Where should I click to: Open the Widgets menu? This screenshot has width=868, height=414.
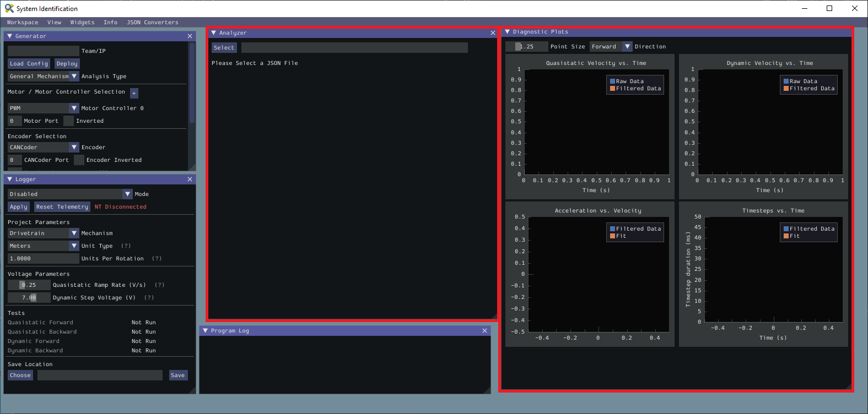coord(83,23)
